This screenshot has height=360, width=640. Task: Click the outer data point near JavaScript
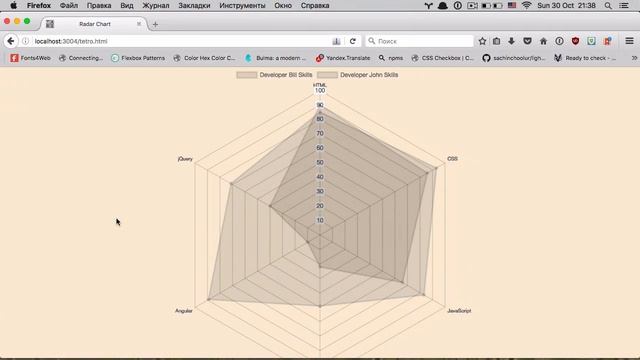423,294
